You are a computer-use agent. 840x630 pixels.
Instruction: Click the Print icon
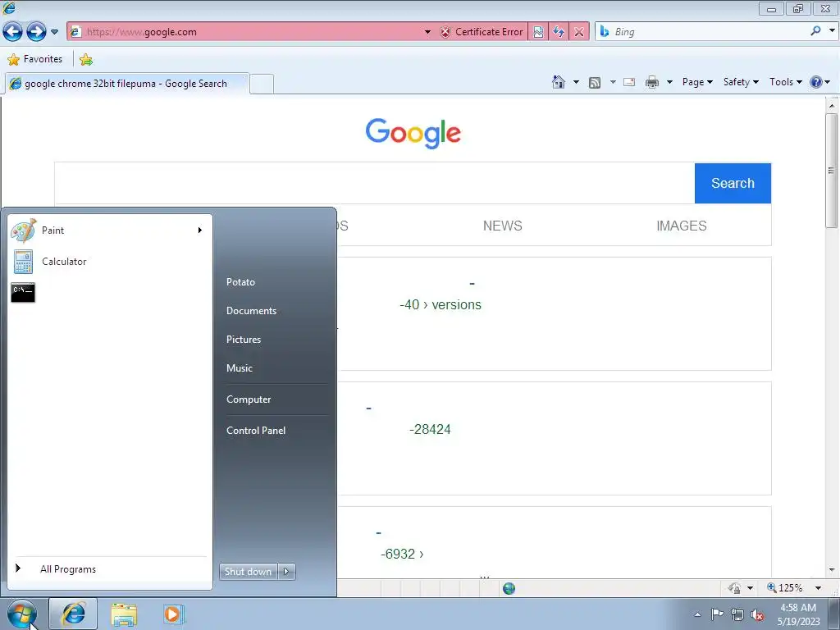click(652, 83)
